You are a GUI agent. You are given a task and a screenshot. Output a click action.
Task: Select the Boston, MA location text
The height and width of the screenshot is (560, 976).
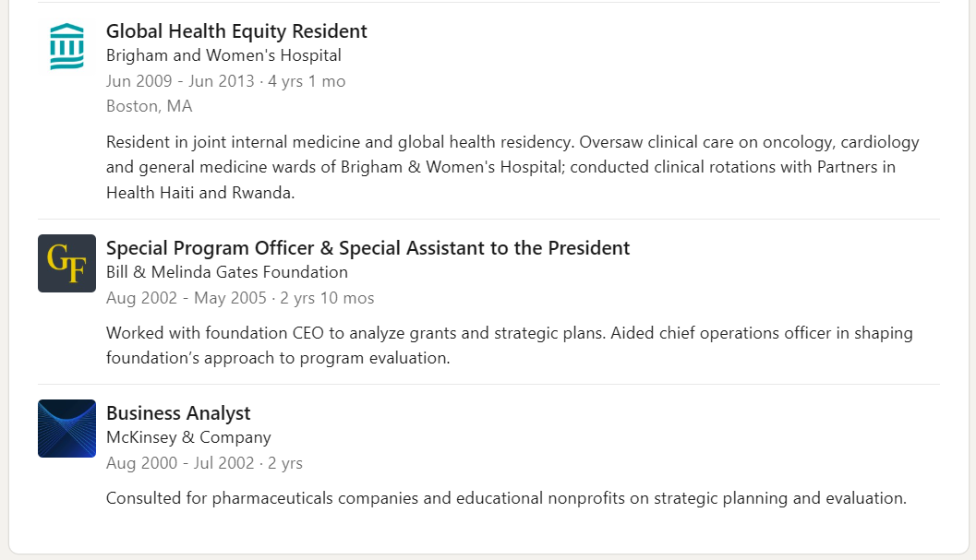coord(149,106)
